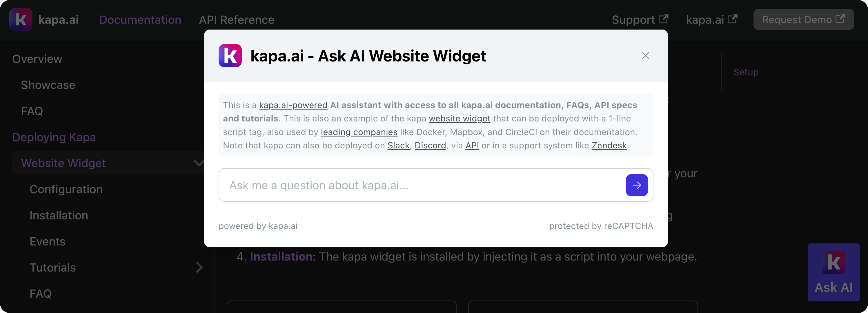The image size is (868, 313).
Task: Select the Documentation tab in navbar
Action: click(x=140, y=19)
